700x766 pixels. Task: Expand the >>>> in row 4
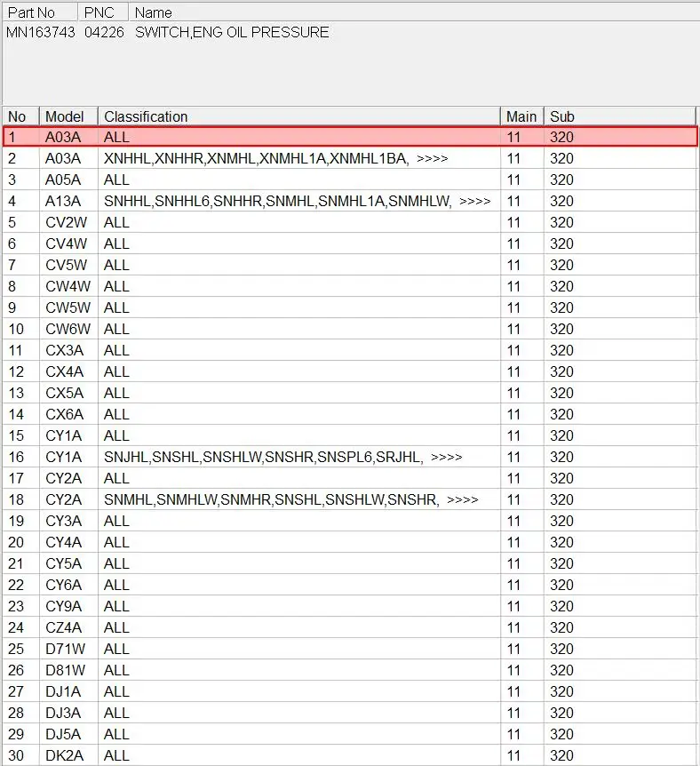[474, 201]
